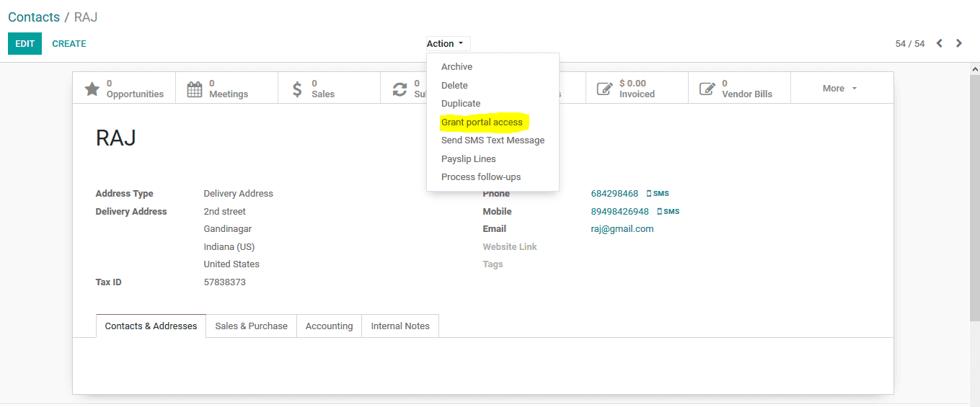
Task: Click the Sales dollar sign icon
Action: 297,89
